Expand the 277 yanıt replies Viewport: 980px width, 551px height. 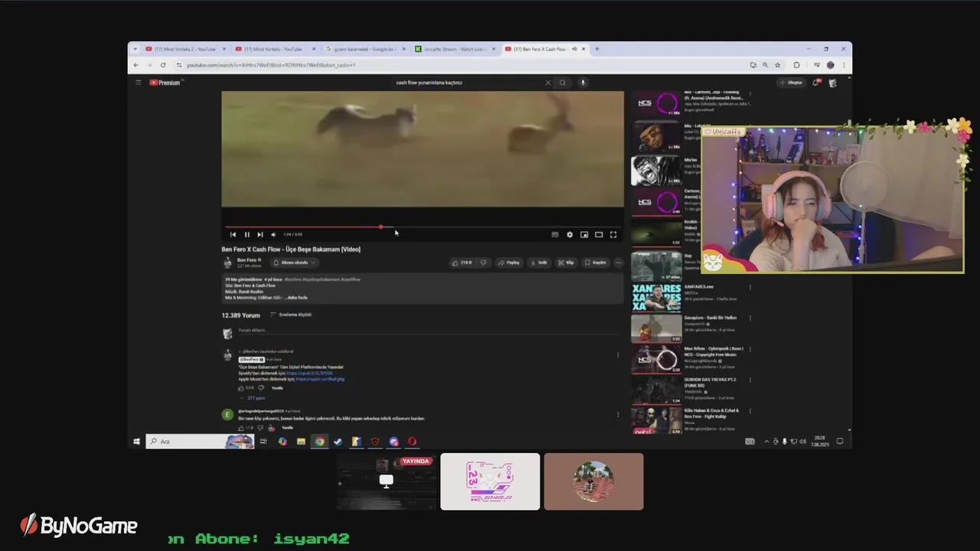click(253, 398)
